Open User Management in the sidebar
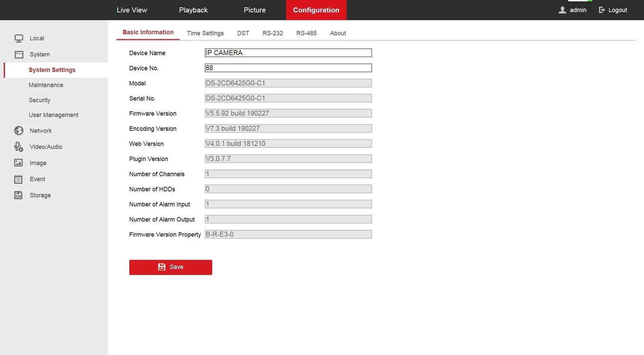Image resolution: width=644 pixels, height=355 pixels. [54, 115]
